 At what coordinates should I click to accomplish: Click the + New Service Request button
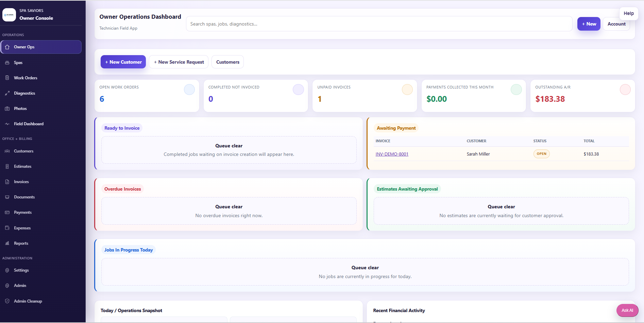(179, 62)
